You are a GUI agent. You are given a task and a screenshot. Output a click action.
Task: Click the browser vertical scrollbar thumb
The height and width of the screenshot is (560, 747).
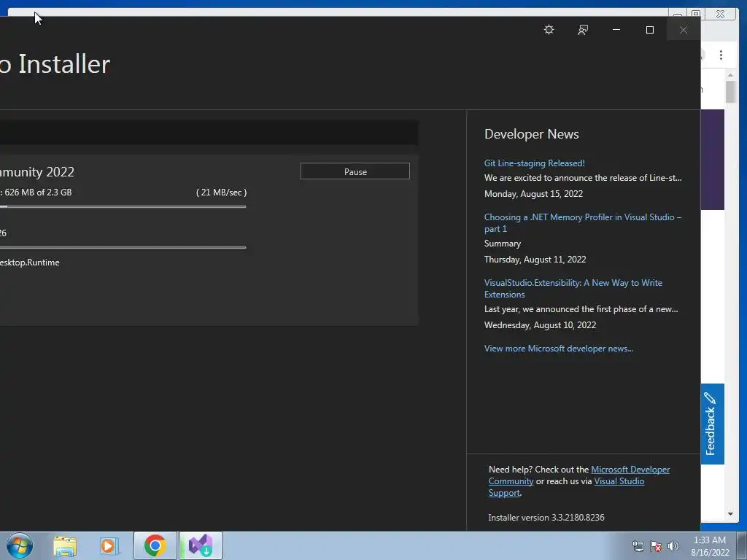click(730, 92)
